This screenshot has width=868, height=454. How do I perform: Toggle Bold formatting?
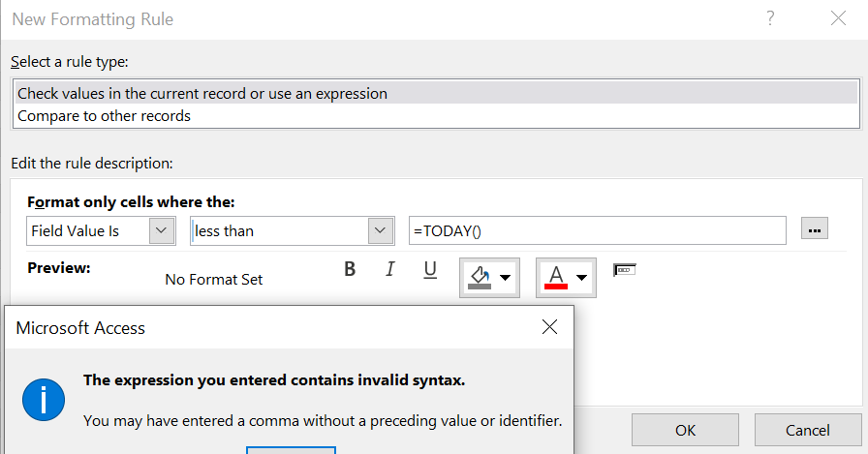[350, 270]
